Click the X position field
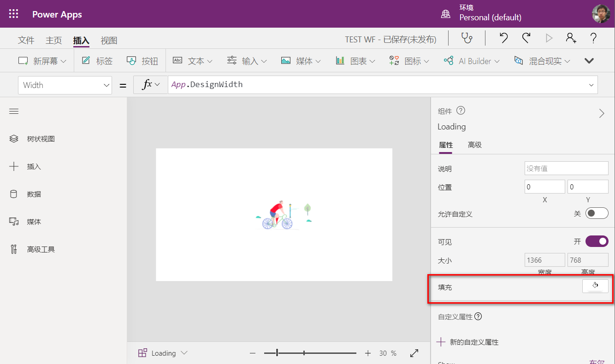 click(x=545, y=187)
